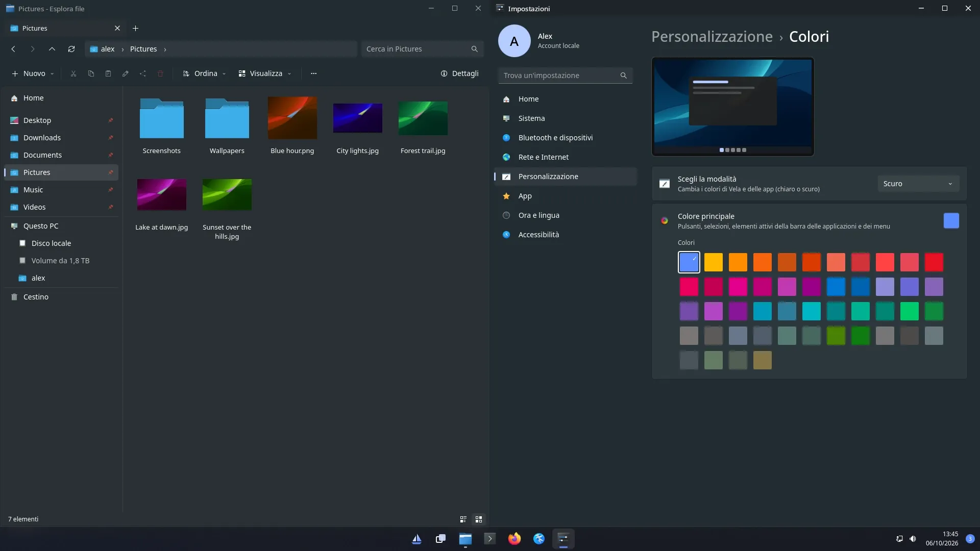Go forward with the Explorer forward arrow
The width and height of the screenshot is (980, 551).
point(33,49)
